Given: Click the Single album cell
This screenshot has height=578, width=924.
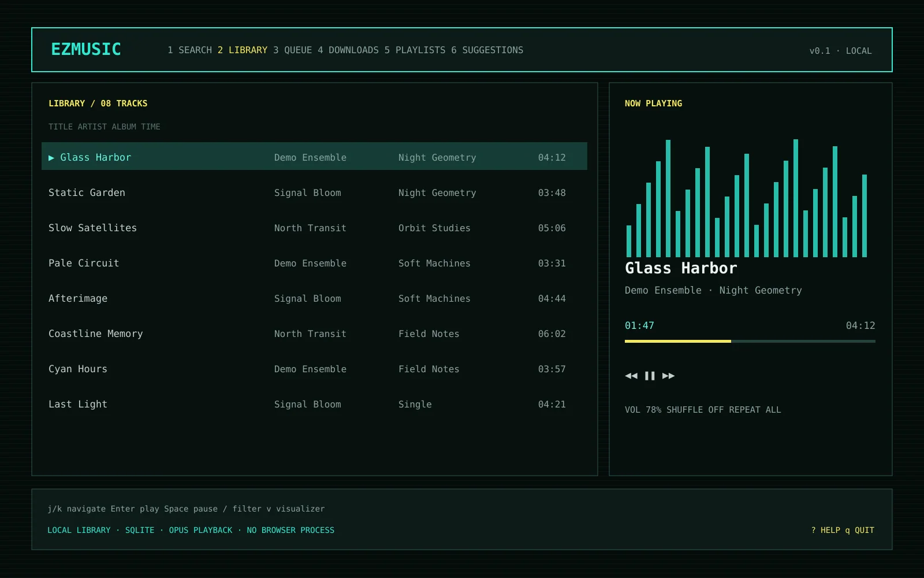Looking at the screenshot, I should click(415, 404).
